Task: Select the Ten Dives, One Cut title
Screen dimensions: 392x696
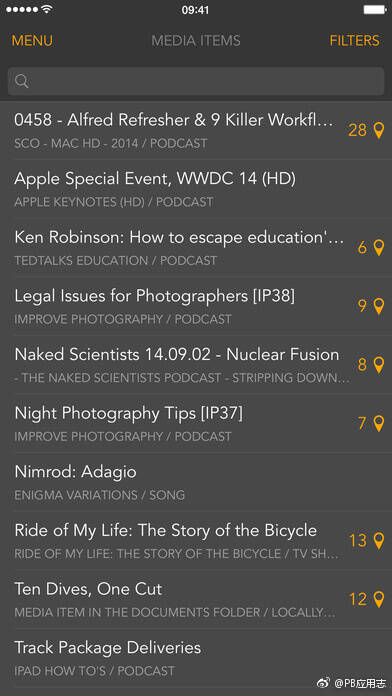Action: (x=88, y=589)
